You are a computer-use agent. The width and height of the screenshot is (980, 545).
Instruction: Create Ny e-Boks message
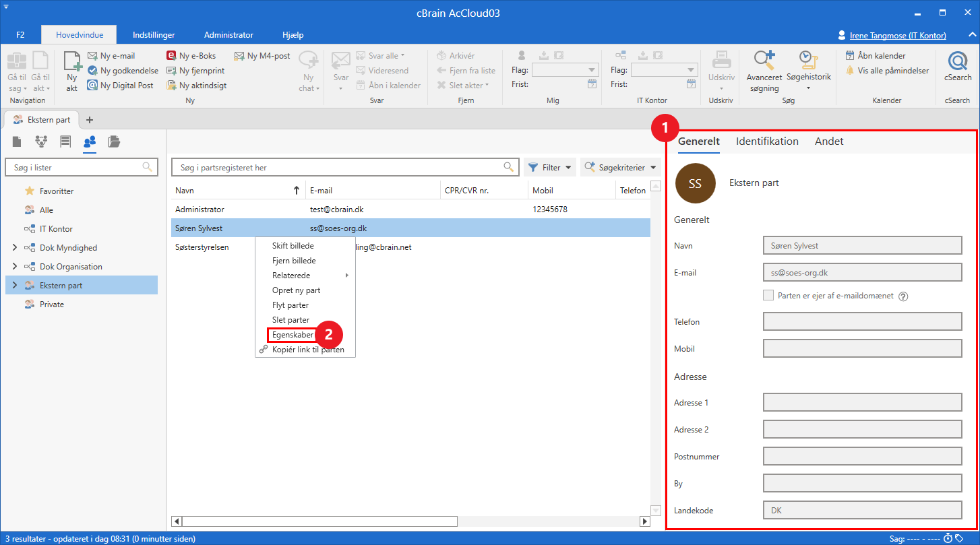point(191,56)
